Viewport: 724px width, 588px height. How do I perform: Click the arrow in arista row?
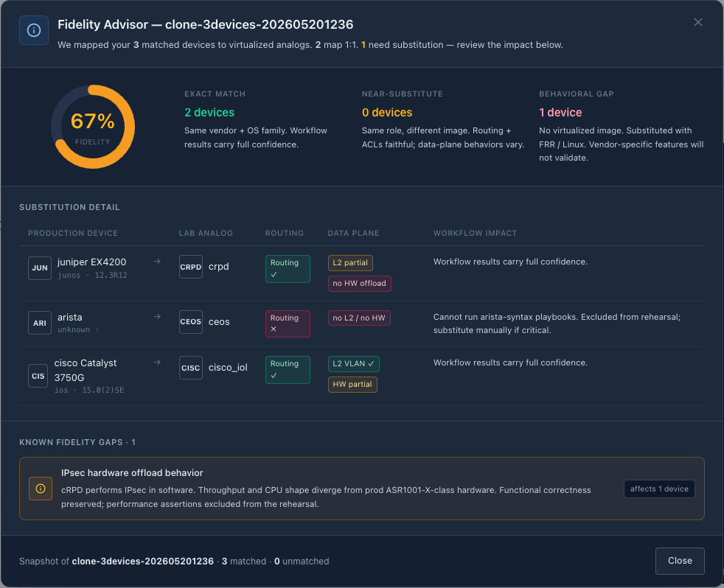[157, 317]
